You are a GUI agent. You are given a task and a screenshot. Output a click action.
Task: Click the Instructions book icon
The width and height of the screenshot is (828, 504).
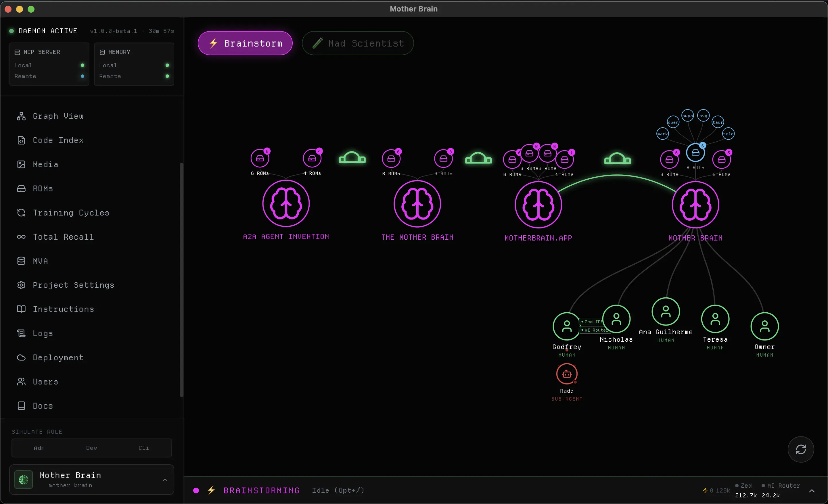click(21, 309)
